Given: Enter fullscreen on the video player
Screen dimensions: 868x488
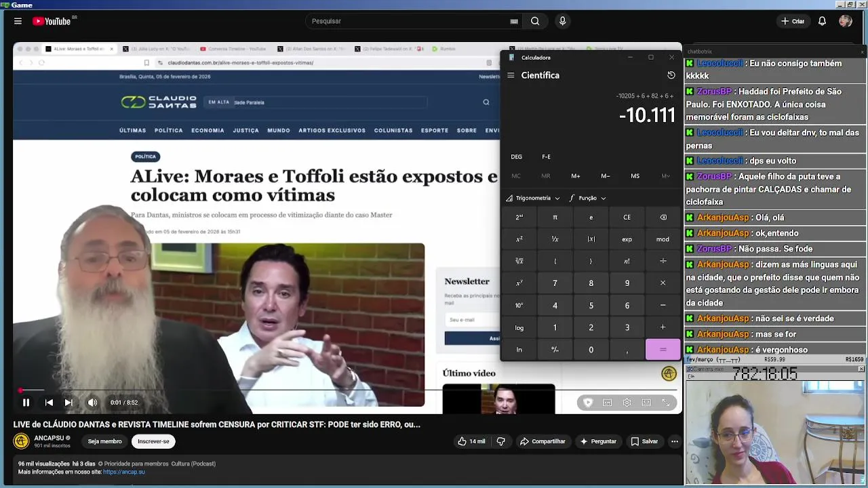Looking at the screenshot, I should [666, 403].
